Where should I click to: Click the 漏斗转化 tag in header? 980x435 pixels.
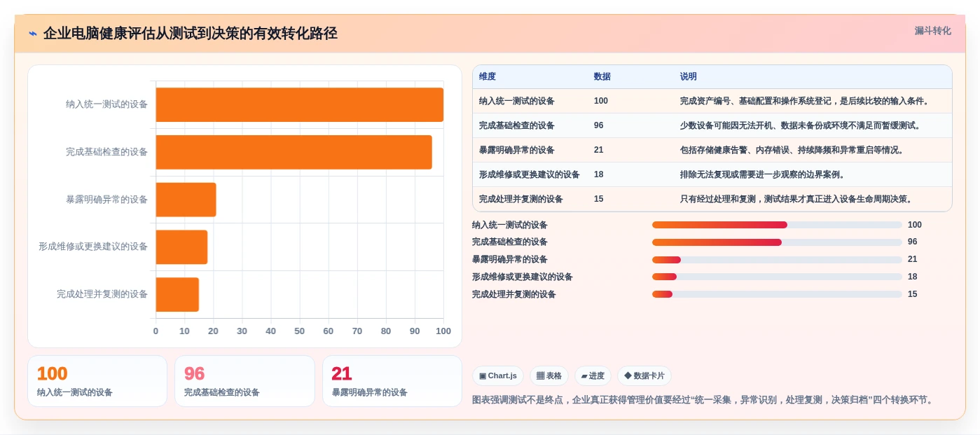coord(932,31)
